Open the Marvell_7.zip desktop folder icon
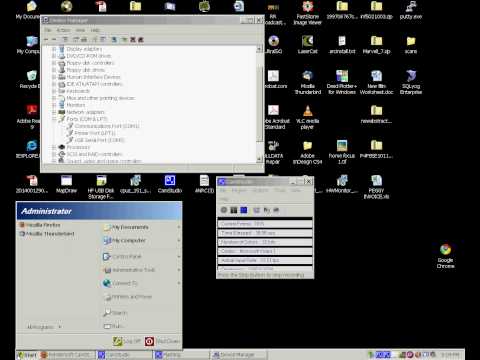480x360 pixels. [x=376, y=45]
